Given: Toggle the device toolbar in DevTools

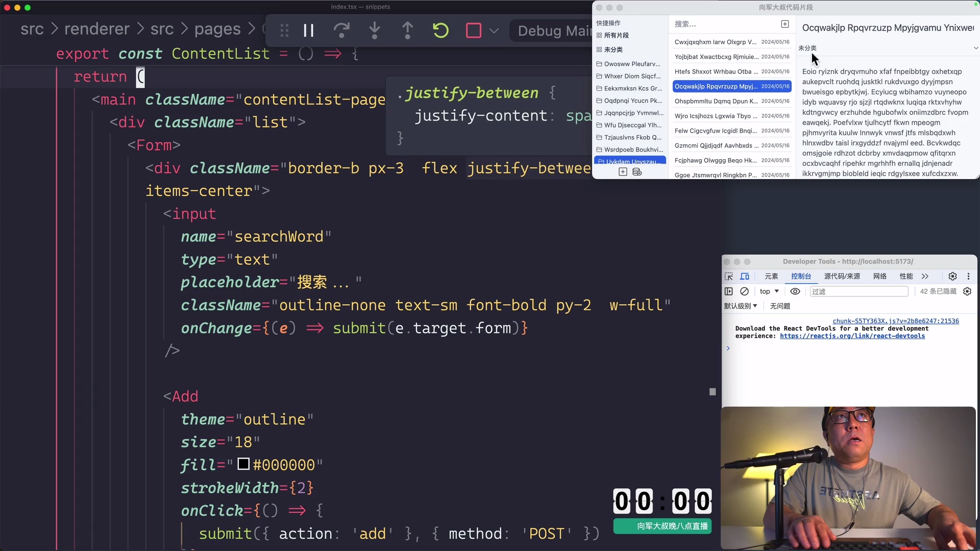Looking at the screenshot, I should pyautogui.click(x=745, y=277).
